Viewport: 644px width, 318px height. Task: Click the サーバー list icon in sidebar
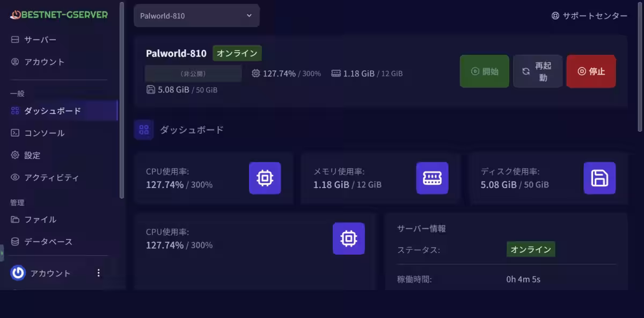click(15, 40)
